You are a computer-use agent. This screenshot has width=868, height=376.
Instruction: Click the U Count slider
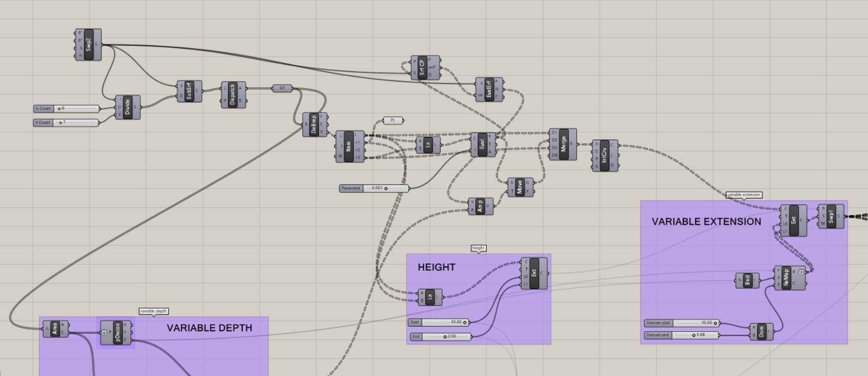coord(76,109)
